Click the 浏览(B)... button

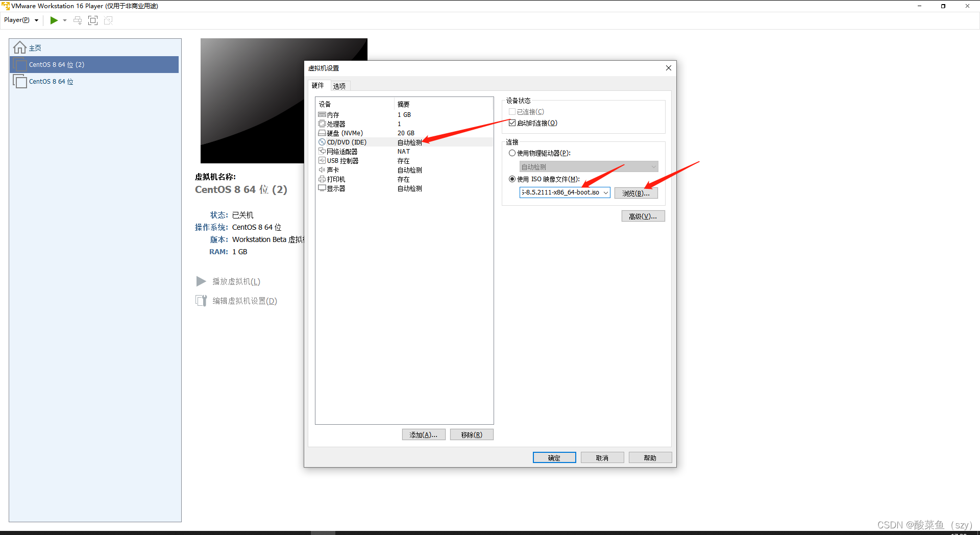point(636,193)
